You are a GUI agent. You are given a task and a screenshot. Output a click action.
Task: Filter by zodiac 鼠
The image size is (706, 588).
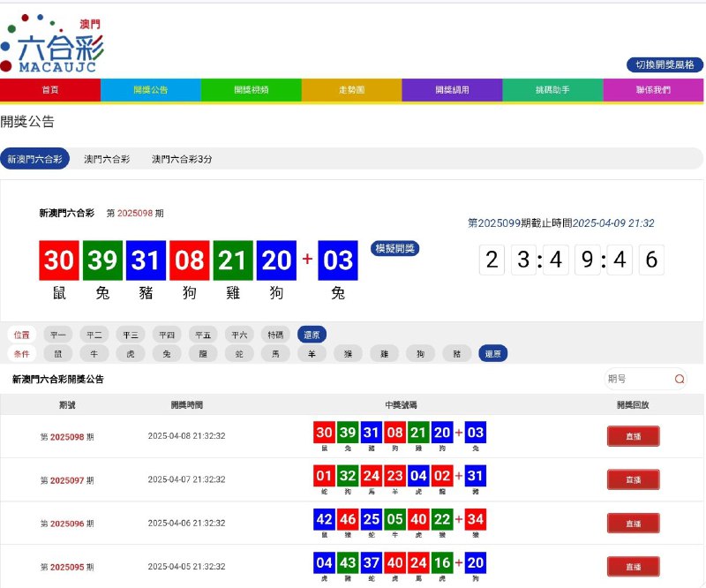58,354
